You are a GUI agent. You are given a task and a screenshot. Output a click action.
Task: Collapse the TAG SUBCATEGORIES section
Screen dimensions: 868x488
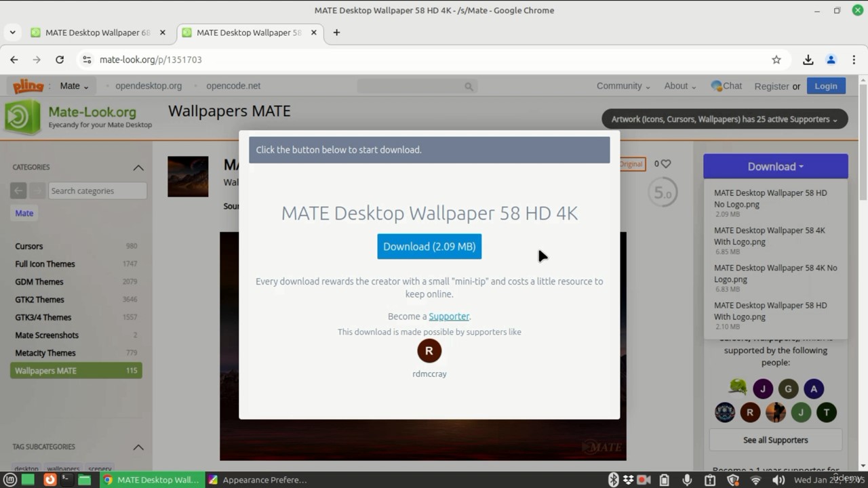point(138,447)
